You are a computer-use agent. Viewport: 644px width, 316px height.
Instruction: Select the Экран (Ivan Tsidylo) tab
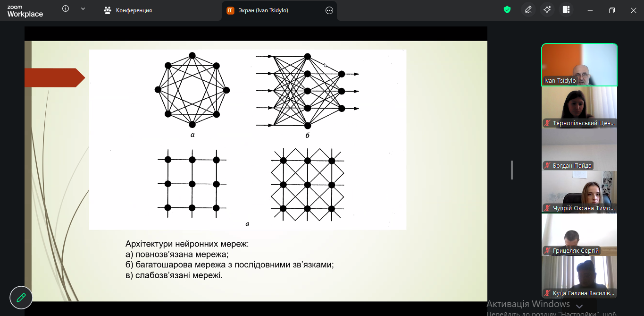[263, 10]
